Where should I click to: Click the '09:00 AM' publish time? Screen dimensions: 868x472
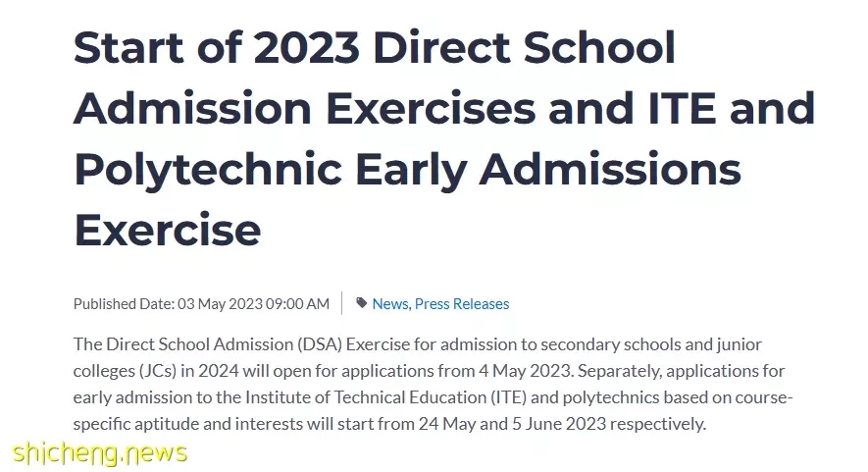click(297, 303)
